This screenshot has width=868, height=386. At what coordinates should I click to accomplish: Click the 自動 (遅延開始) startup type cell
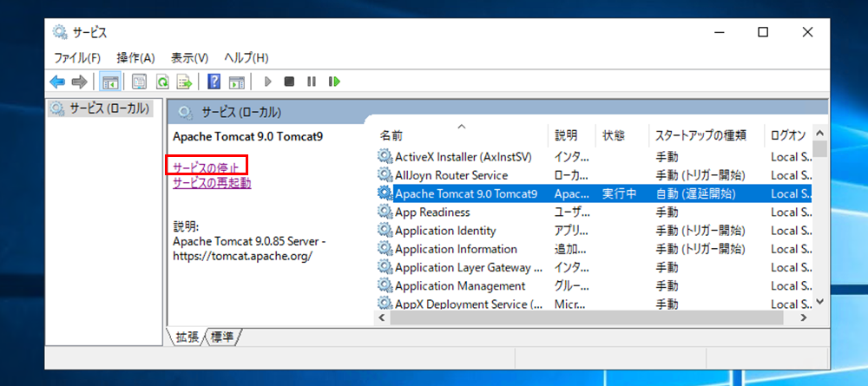pyautogui.click(x=696, y=193)
